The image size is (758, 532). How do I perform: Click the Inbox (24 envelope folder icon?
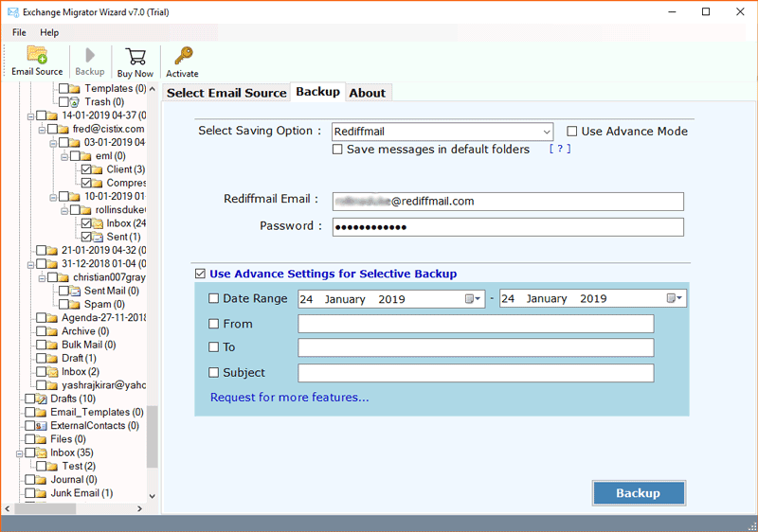click(x=98, y=223)
